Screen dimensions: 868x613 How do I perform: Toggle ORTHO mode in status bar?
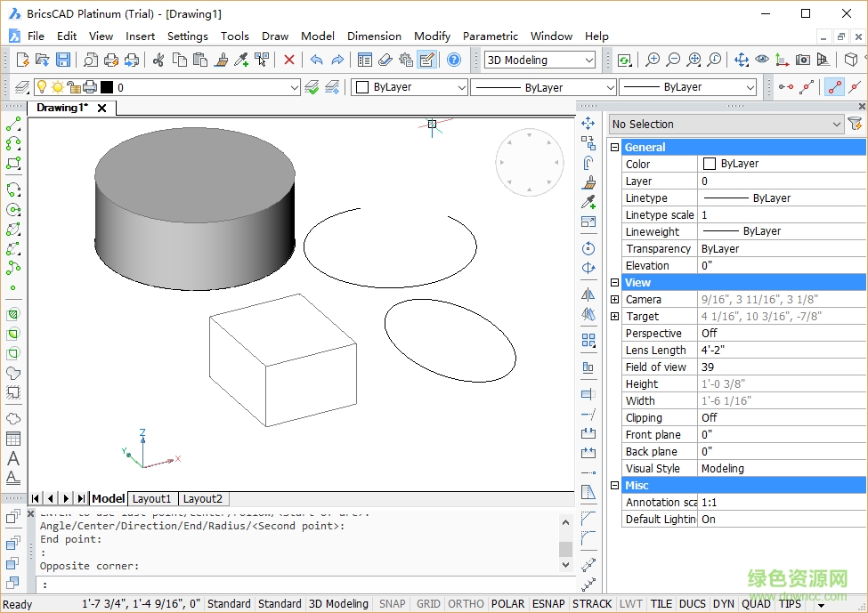tap(466, 603)
